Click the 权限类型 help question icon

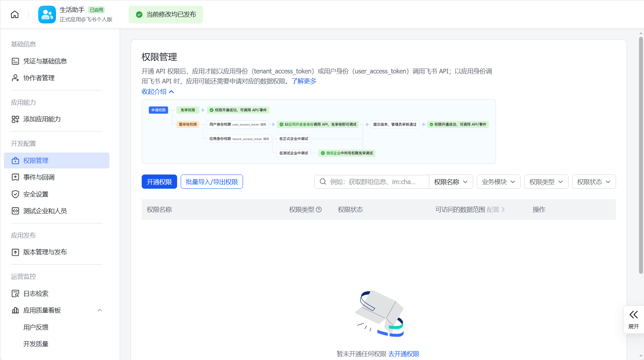(319, 210)
